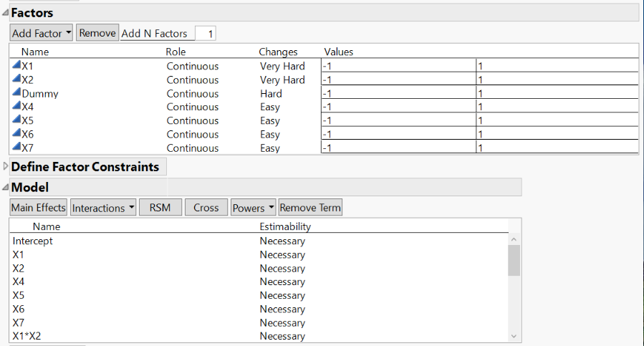The height and width of the screenshot is (346, 644).
Task: Collapse the Model section disclosure triangle
Action: [x=6, y=188]
